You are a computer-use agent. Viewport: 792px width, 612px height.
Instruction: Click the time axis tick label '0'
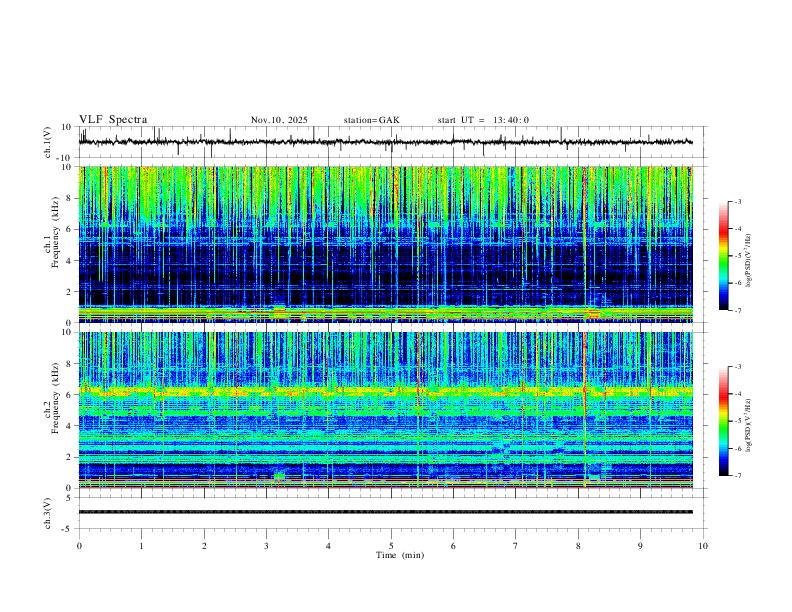(79, 546)
